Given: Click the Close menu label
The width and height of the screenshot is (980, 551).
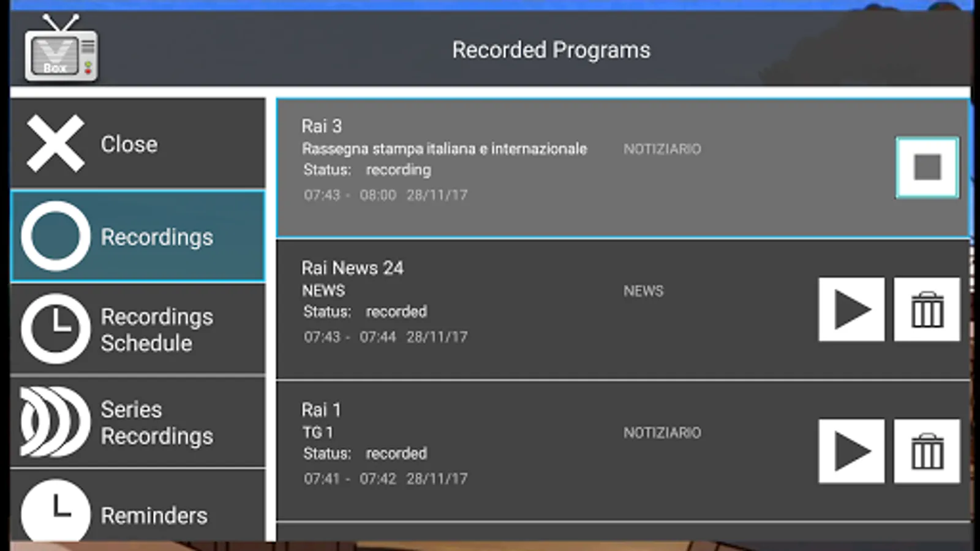Looking at the screenshot, I should [129, 144].
